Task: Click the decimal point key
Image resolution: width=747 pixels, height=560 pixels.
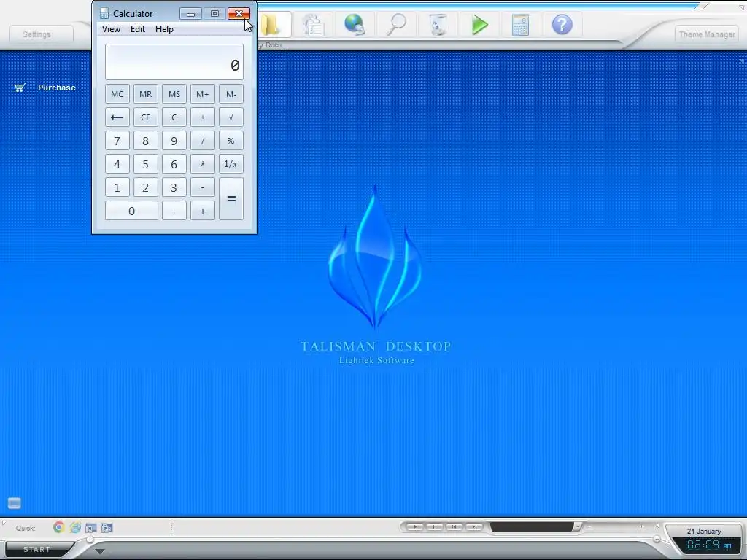Action: pyautogui.click(x=174, y=211)
